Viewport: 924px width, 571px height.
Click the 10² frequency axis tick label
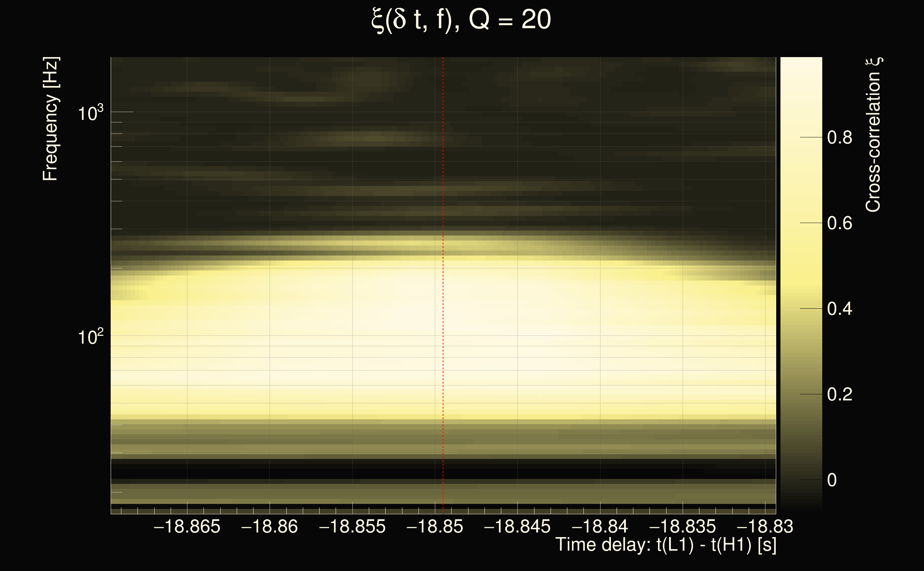tap(90, 337)
